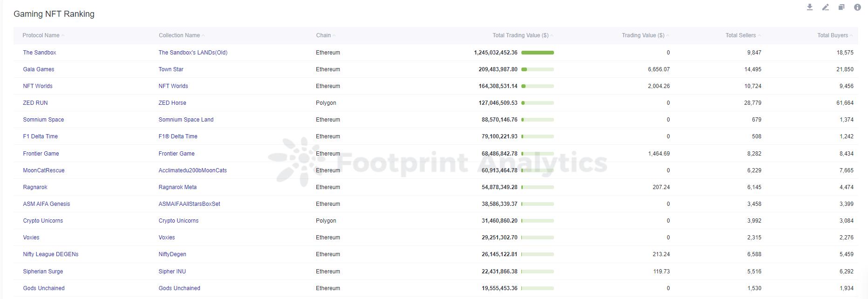Sort by Trading Value ($) column header
Image resolution: width=868 pixels, height=299 pixels.
[x=642, y=35]
